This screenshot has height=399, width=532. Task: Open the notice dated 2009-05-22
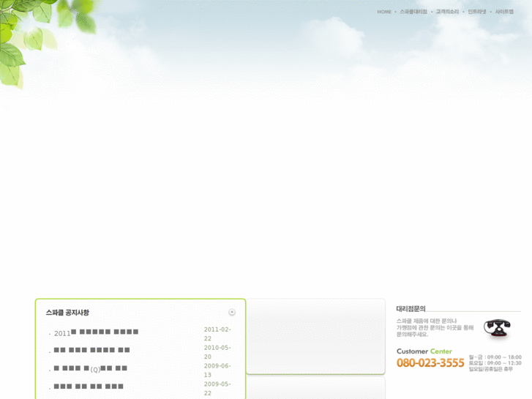point(89,387)
